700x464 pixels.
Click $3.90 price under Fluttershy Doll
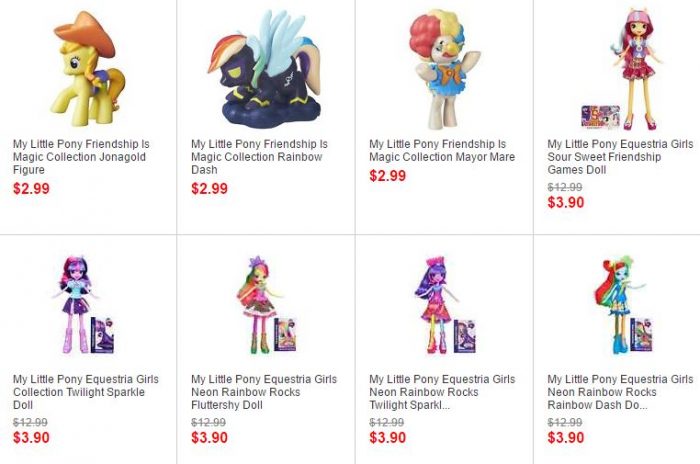(209, 438)
